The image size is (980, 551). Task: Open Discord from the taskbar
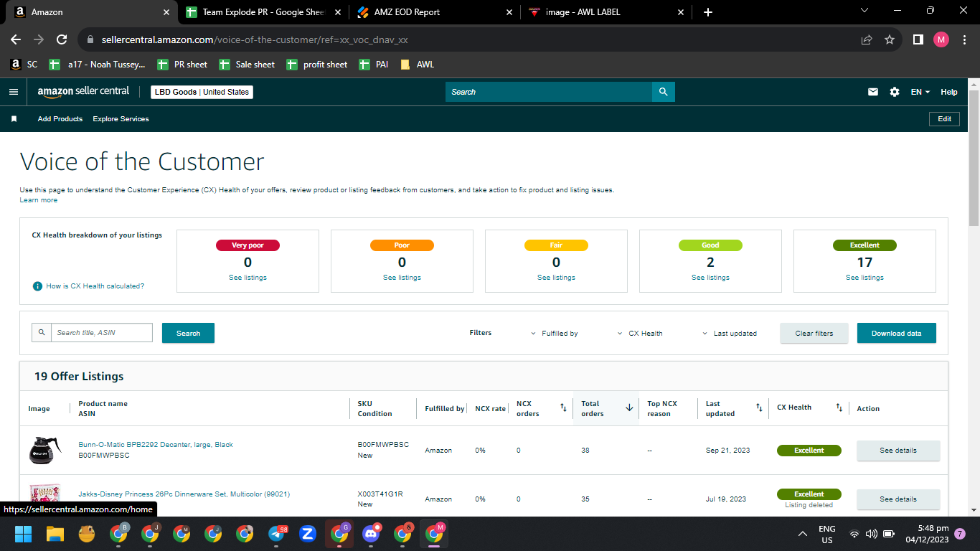[371, 534]
